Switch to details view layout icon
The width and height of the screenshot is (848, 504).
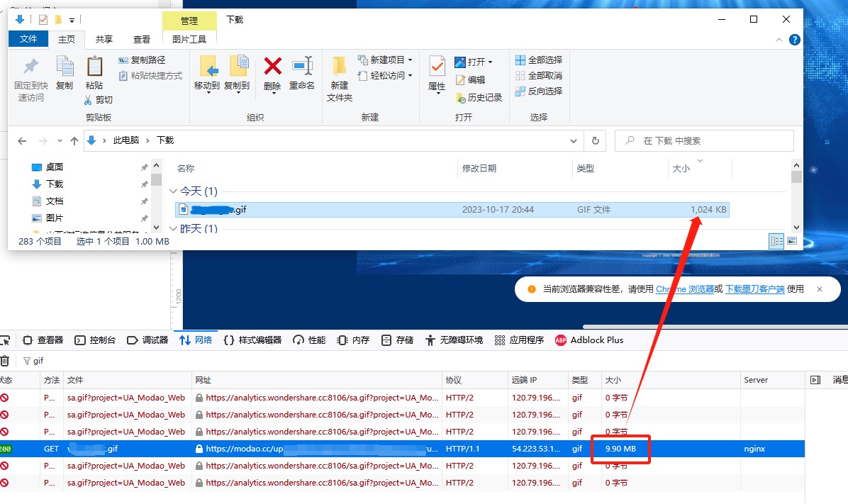[776, 241]
